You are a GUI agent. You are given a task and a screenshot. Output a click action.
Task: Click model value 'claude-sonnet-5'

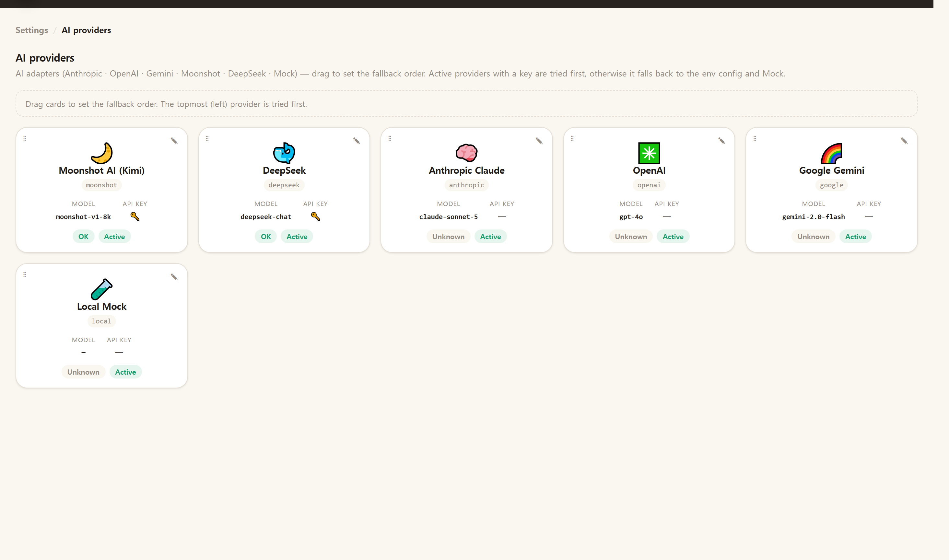(448, 217)
